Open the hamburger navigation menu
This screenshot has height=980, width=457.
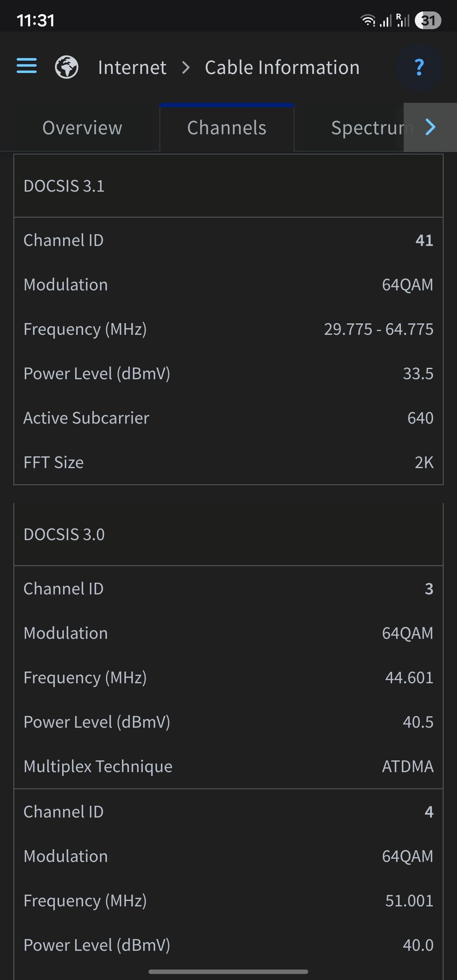pos(27,66)
